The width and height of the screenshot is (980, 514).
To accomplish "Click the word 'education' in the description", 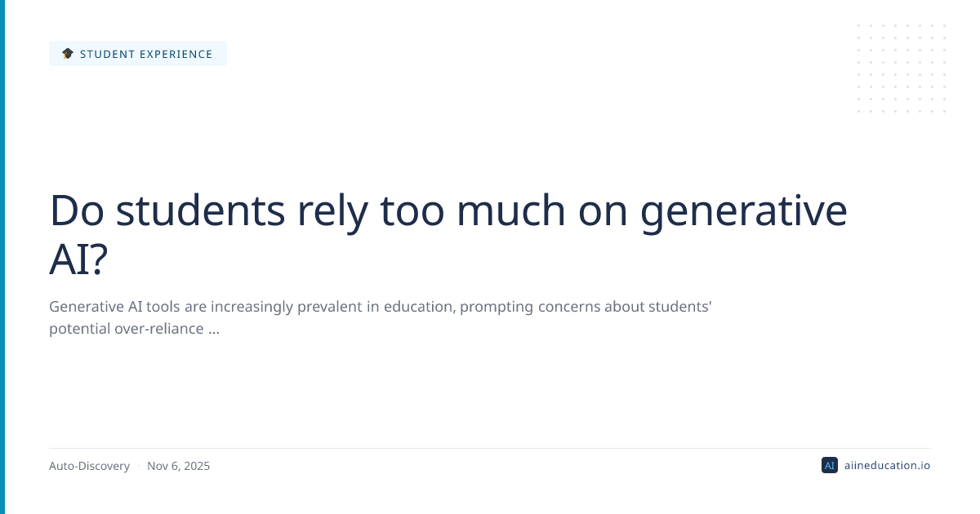I will (413, 307).
